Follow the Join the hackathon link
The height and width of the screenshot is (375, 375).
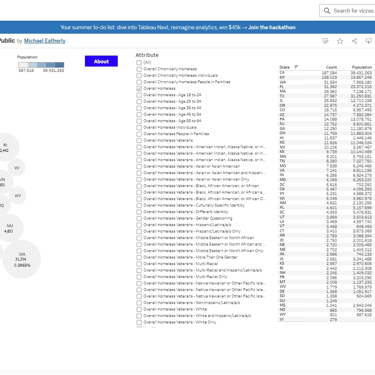tap(272, 27)
